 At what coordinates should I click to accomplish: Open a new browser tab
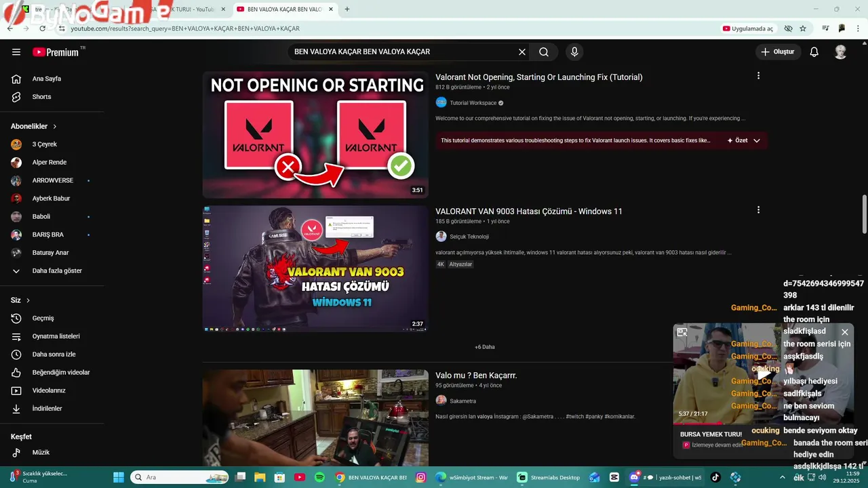pyautogui.click(x=347, y=9)
